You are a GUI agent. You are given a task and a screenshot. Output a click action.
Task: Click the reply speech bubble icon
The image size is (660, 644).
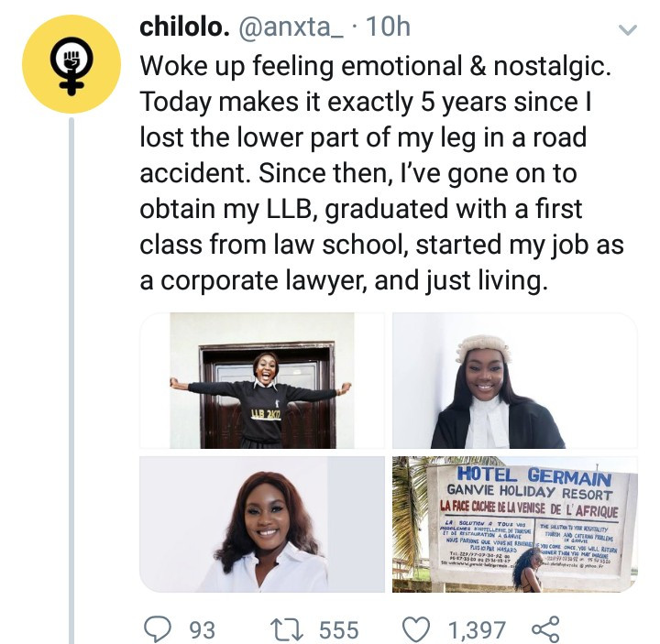tap(159, 628)
